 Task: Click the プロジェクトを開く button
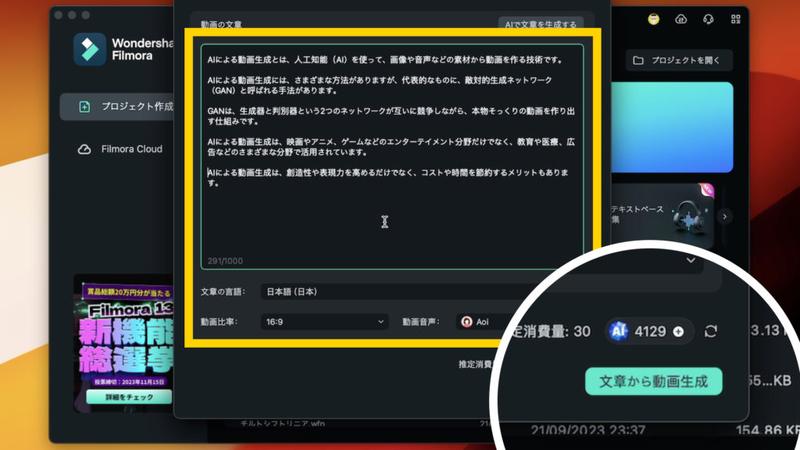(679, 60)
